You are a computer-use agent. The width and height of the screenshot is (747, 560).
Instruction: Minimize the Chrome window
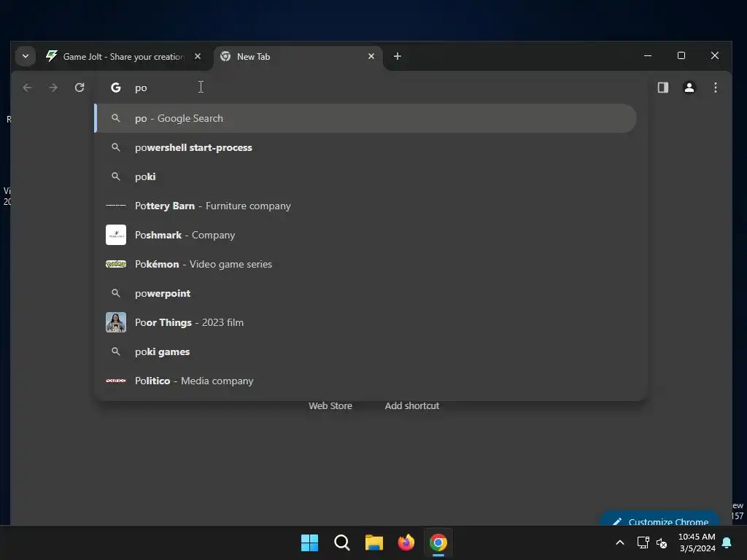click(648, 55)
